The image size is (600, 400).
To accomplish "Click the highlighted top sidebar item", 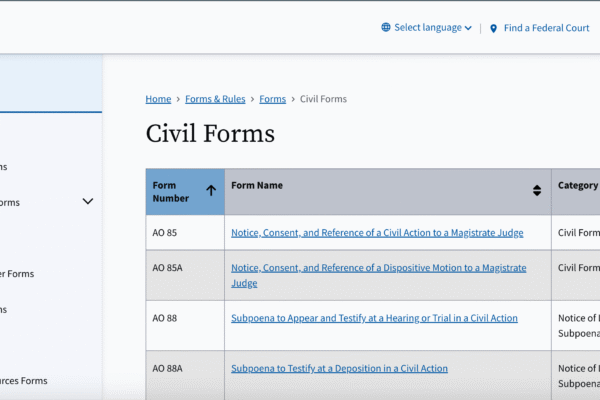I will pos(50,83).
